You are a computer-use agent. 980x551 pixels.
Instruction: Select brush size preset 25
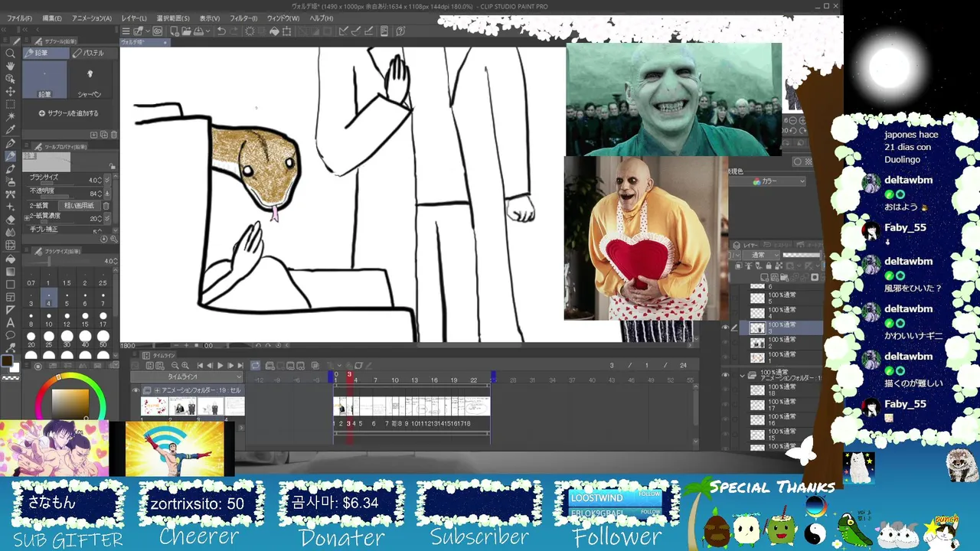[49, 341]
